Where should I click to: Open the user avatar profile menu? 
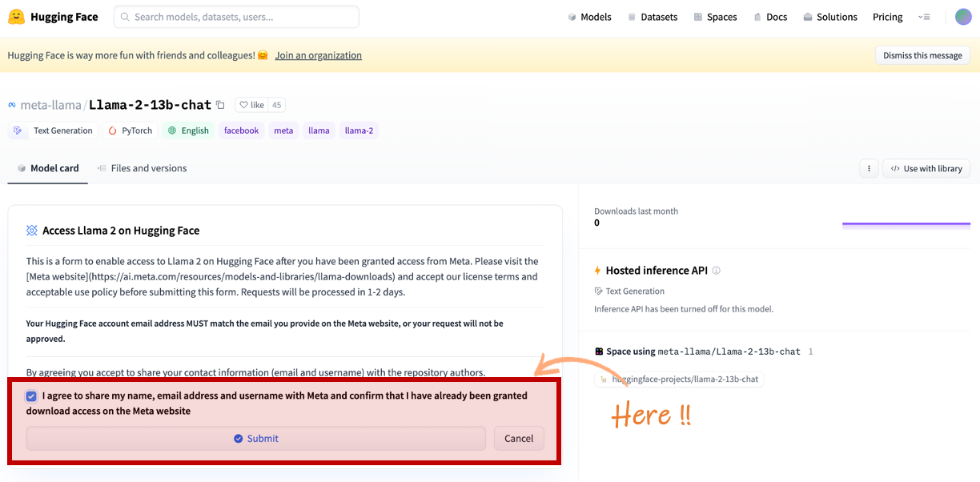[963, 17]
